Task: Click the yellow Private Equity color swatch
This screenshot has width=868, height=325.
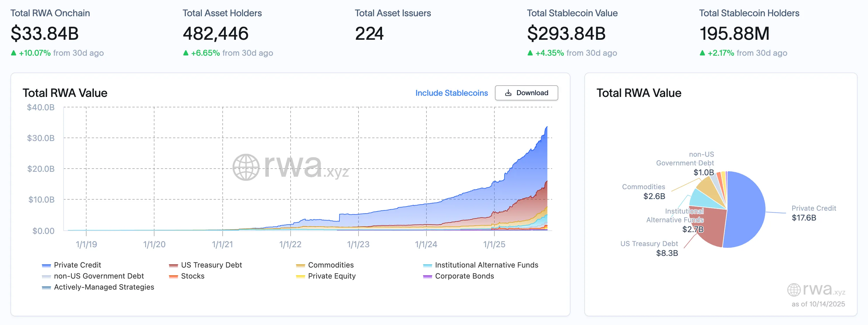Action: 300,276
